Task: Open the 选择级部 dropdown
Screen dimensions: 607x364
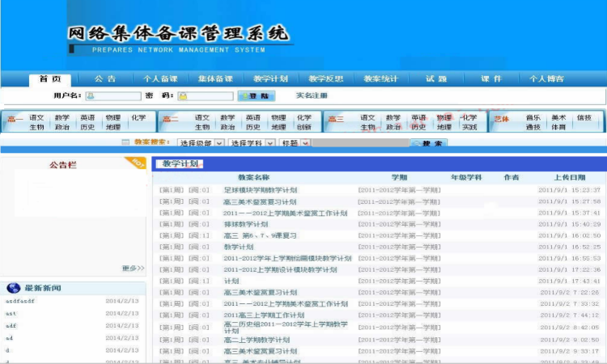Action: tap(201, 142)
